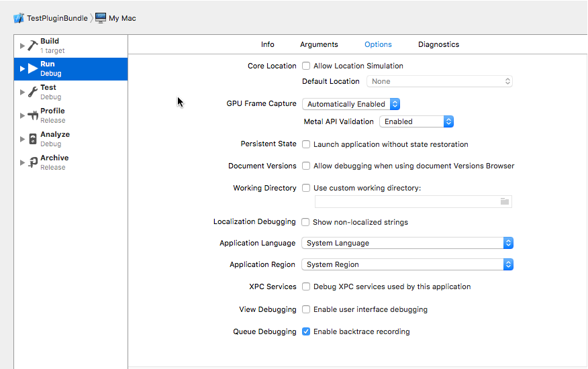Switch to the Diagnostics tab
The height and width of the screenshot is (369, 588).
point(438,44)
